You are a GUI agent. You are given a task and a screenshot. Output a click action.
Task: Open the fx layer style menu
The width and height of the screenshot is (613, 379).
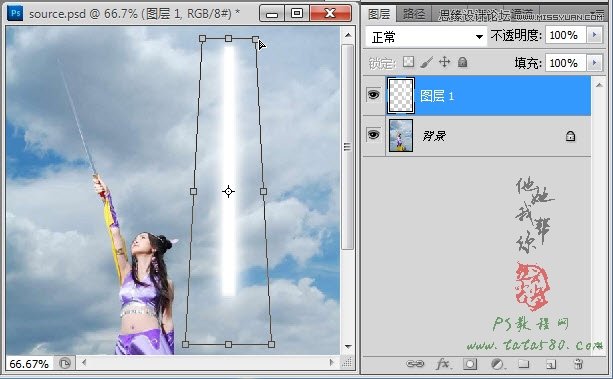pyautogui.click(x=443, y=364)
